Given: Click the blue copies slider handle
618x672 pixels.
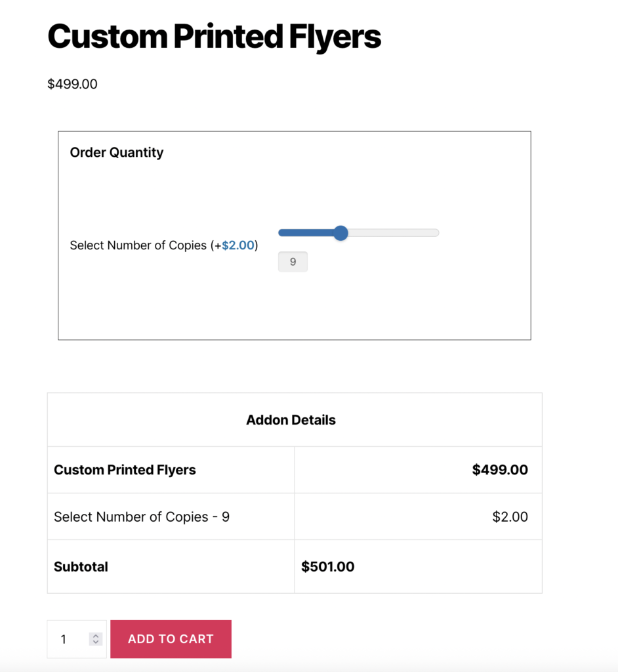Looking at the screenshot, I should coord(340,233).
